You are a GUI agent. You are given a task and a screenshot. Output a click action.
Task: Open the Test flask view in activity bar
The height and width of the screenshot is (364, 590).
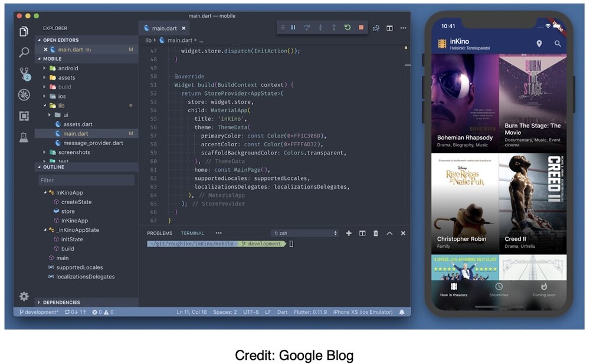pos(24,137)
